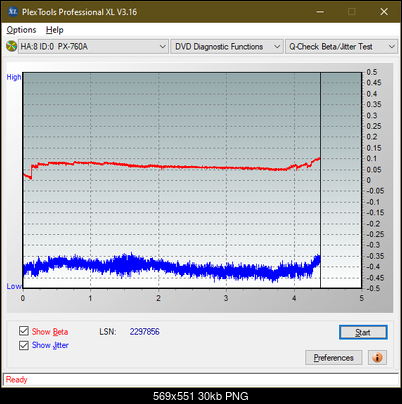
Task: Expand the DVD Diagnostic Functions dropdown
Action: 227,46
